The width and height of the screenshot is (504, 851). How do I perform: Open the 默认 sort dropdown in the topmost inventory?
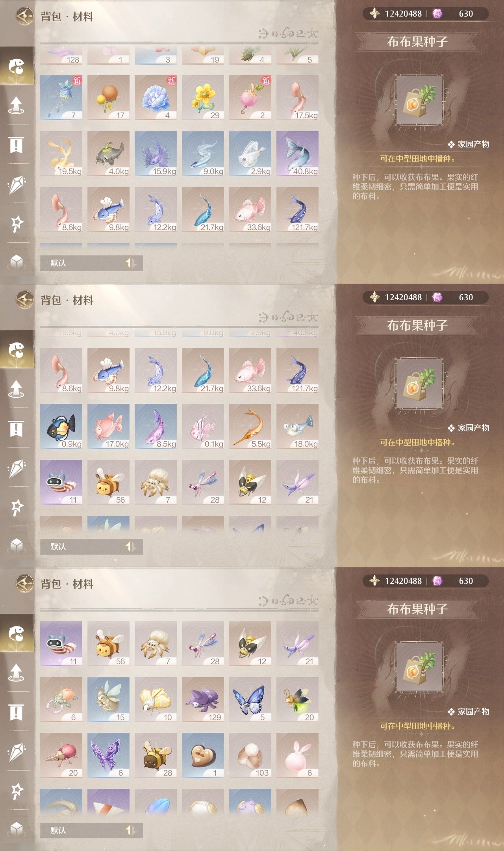coord(80,263)
